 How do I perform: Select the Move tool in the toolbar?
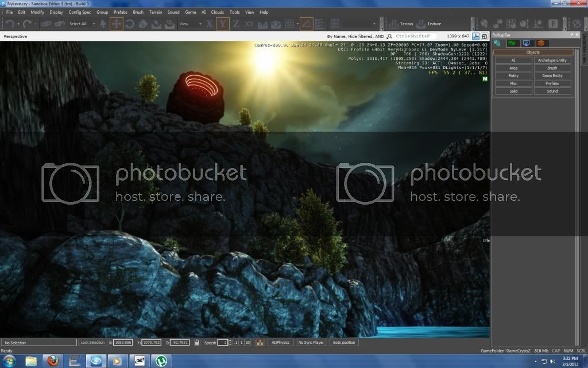[116, 24]
